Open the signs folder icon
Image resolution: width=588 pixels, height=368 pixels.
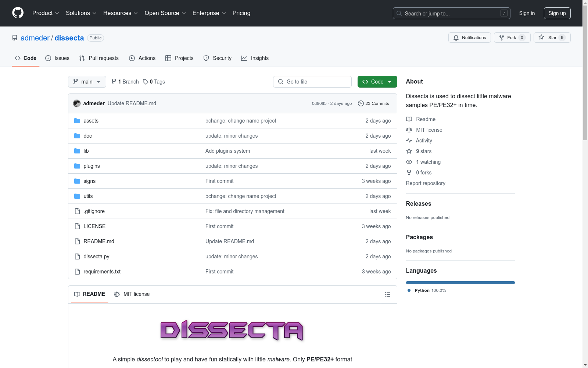pos(77,181)
